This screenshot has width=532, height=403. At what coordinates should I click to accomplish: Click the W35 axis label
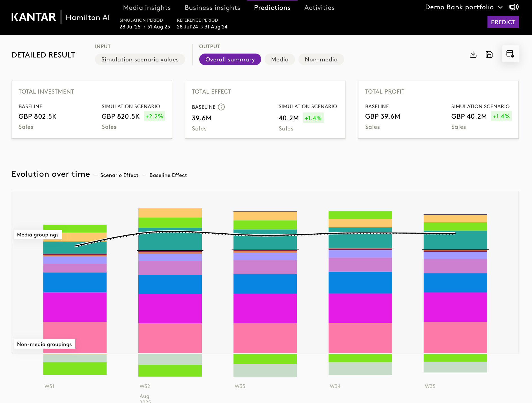tap(430, 386)
